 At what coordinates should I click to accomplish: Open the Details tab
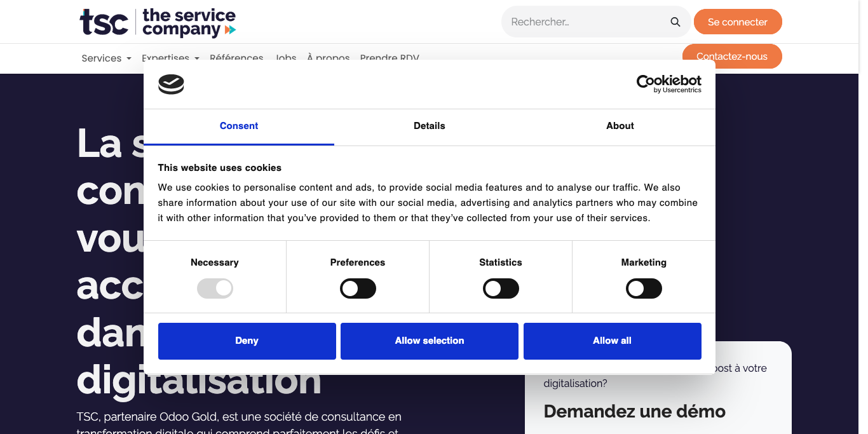pyautogui.click(x=430, y=126)
